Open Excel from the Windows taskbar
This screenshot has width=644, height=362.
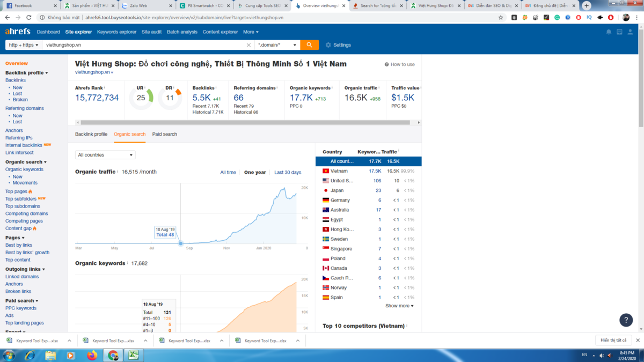[x=133, y=355]
